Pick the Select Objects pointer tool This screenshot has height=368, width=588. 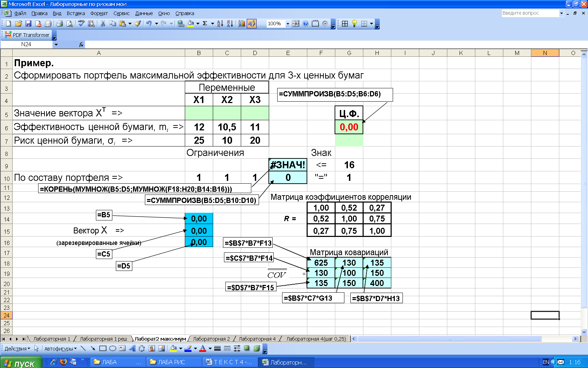click(x=36, y=348)
